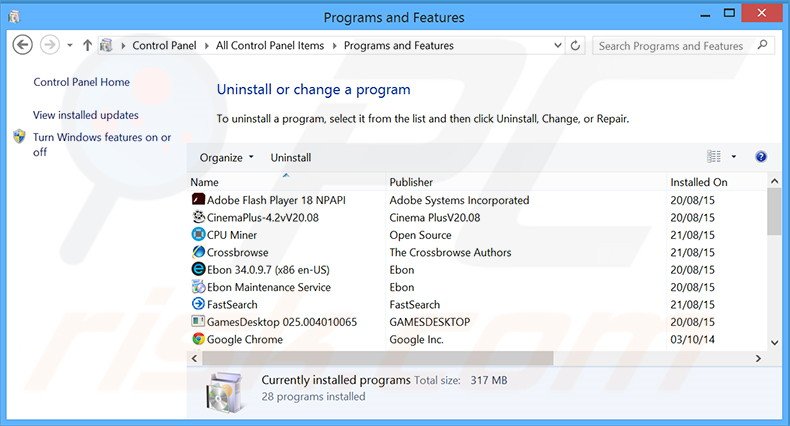Click the CPU Miner program icon
The width and height of the screenshot is (790, 426).
tap(199, 234)
